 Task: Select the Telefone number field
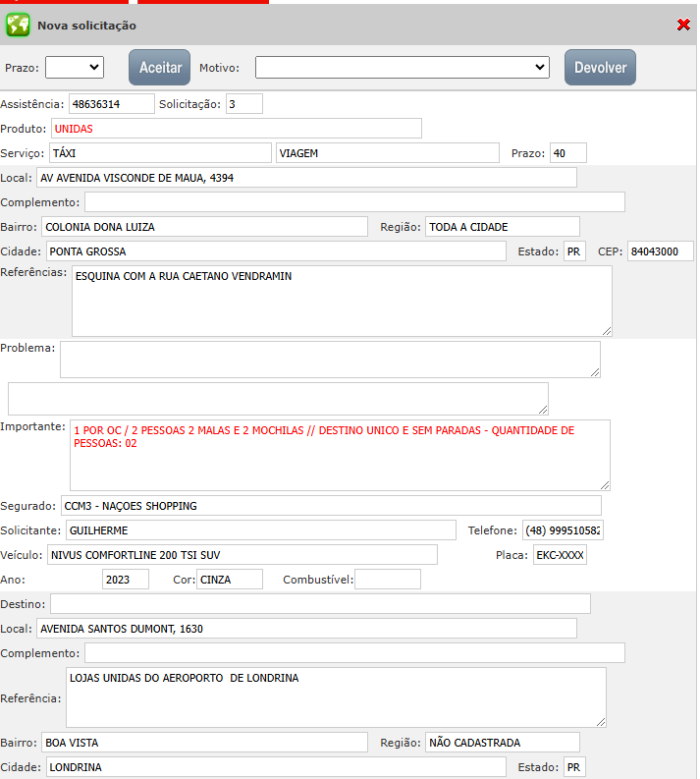pyautogui.click(x=563, y=530)
